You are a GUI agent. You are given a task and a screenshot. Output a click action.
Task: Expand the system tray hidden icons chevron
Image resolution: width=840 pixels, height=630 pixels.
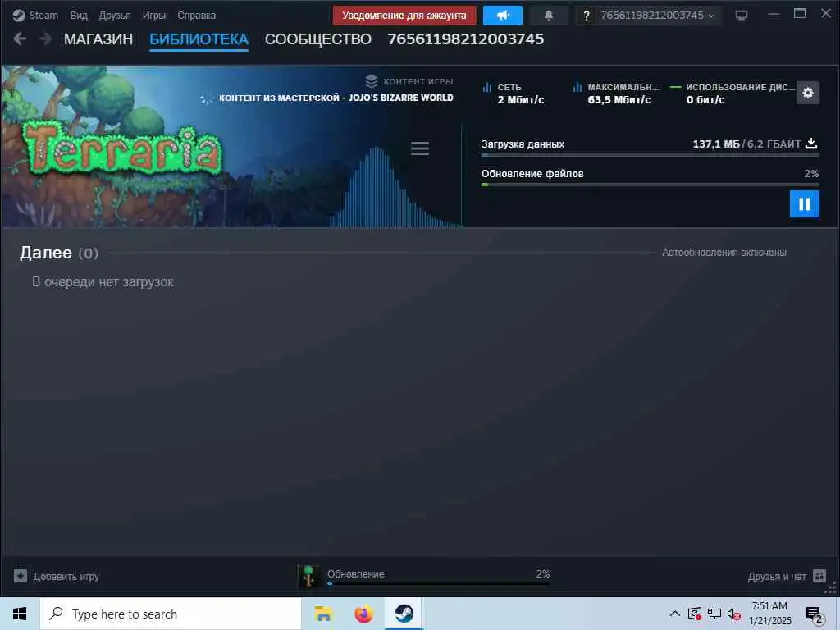[675, 614]
